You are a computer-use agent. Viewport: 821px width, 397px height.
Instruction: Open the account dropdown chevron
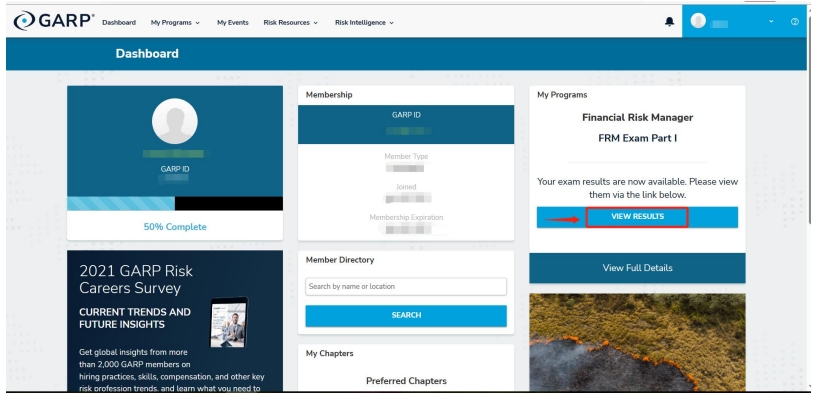(771, 21)
